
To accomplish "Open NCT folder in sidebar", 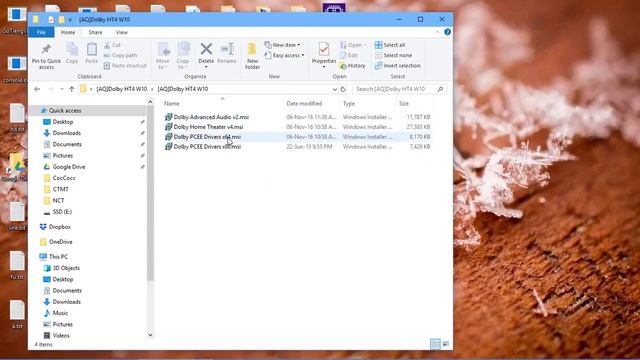I will 58,200.
